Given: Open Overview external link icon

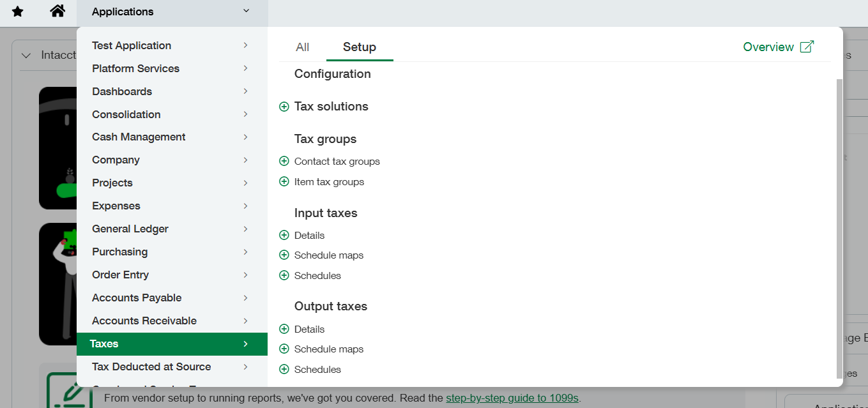Looking at the screenshot, I should [x=807, y=47].
